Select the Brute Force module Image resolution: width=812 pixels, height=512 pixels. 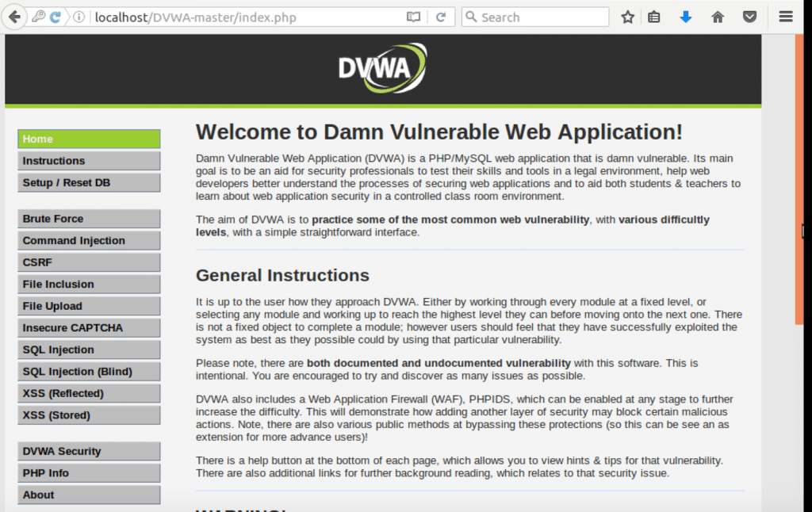point(89,219)
